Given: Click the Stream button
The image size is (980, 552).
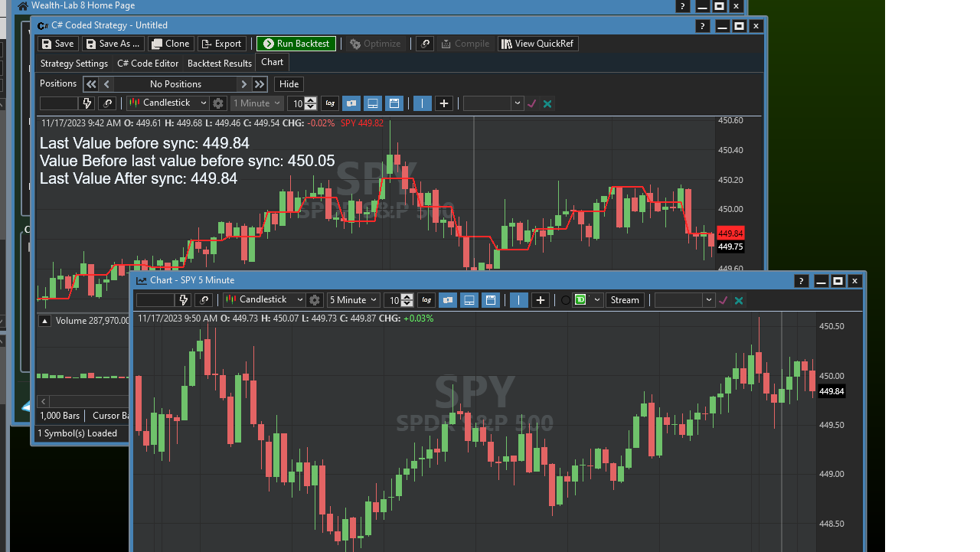Looking at the screenshot, I should click(625, 300).
